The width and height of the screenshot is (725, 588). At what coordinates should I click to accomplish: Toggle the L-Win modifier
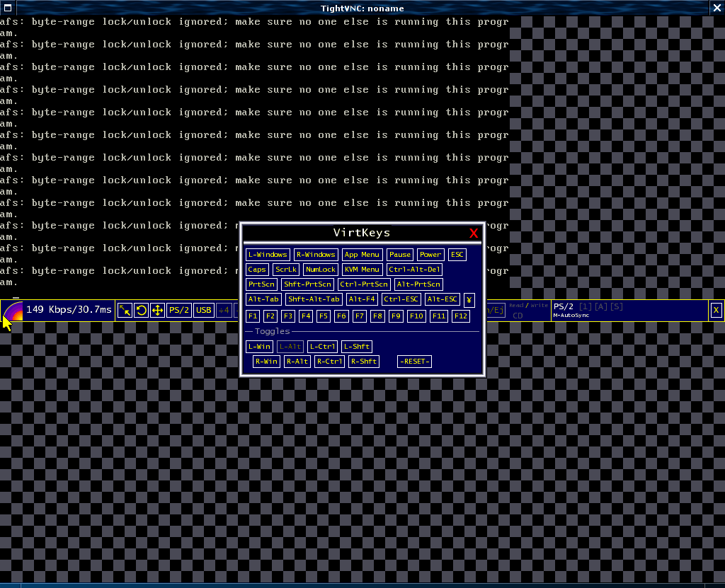click(258, 347)
